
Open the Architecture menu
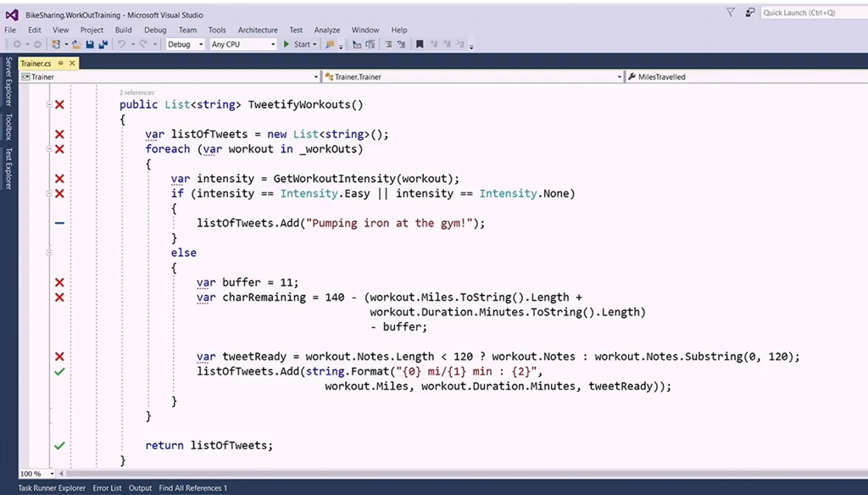coord(258,30)
